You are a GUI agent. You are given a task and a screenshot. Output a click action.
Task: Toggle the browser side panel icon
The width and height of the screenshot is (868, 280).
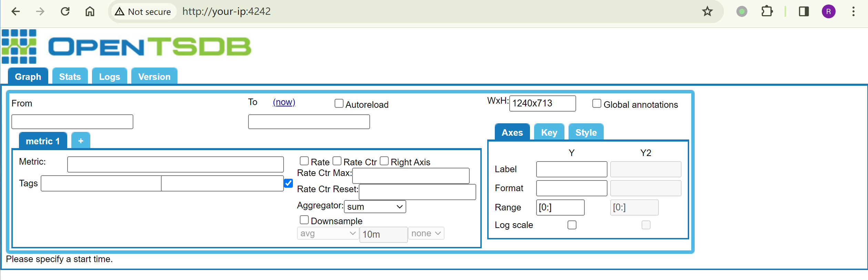point(804,11)
